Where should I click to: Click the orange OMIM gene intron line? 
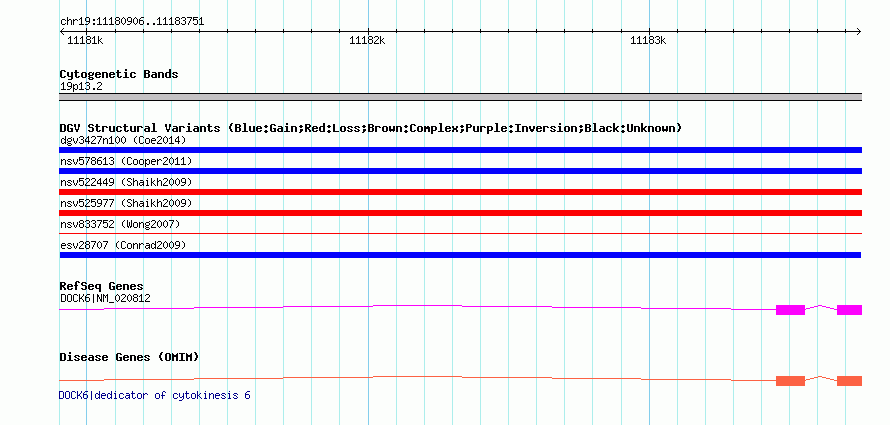[x=417, y=378]
